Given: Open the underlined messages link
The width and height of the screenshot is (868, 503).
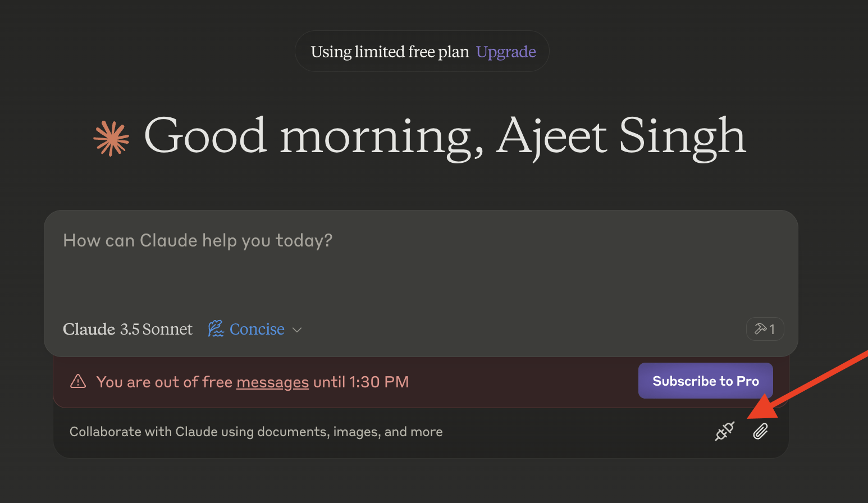Looking at the screenshot, I should [272, 382].
